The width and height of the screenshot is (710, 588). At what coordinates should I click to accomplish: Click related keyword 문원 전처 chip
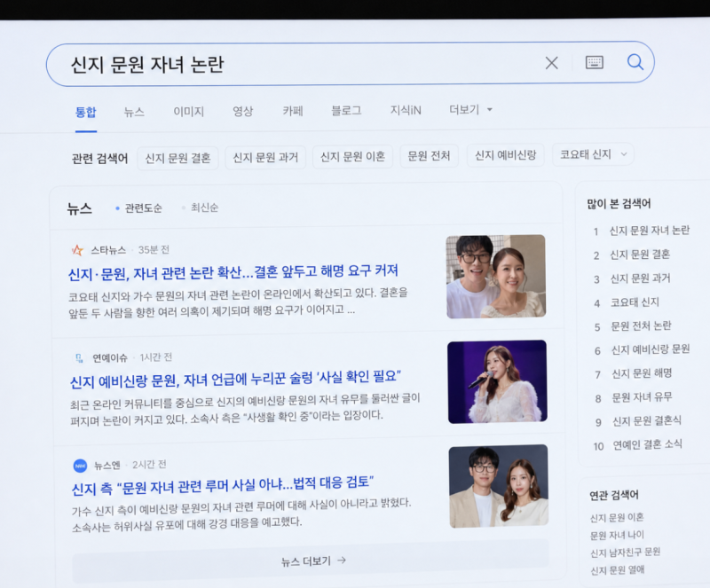(429, 156)
